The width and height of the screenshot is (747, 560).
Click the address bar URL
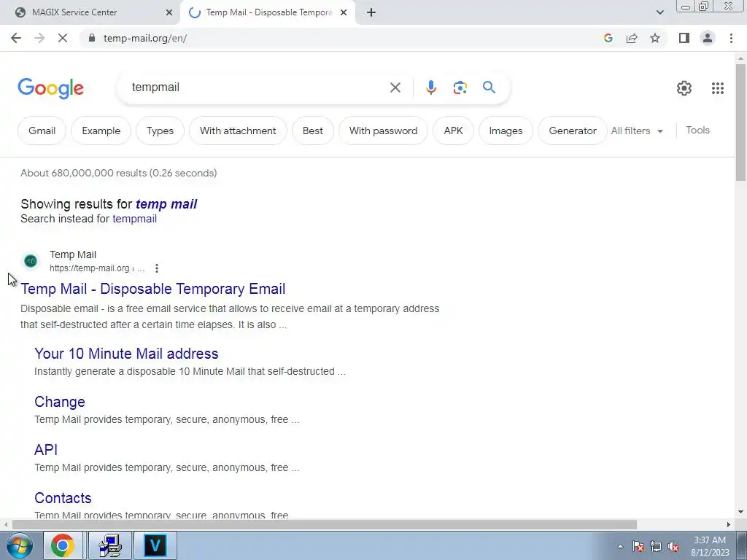pos(145,38)
